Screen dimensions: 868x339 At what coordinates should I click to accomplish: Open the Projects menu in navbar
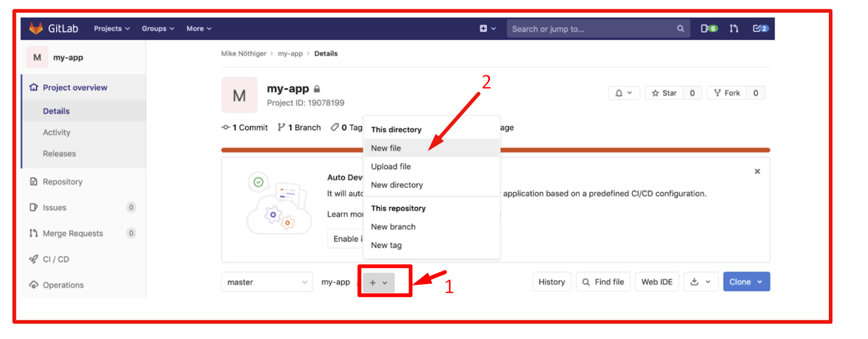[112, 29]
